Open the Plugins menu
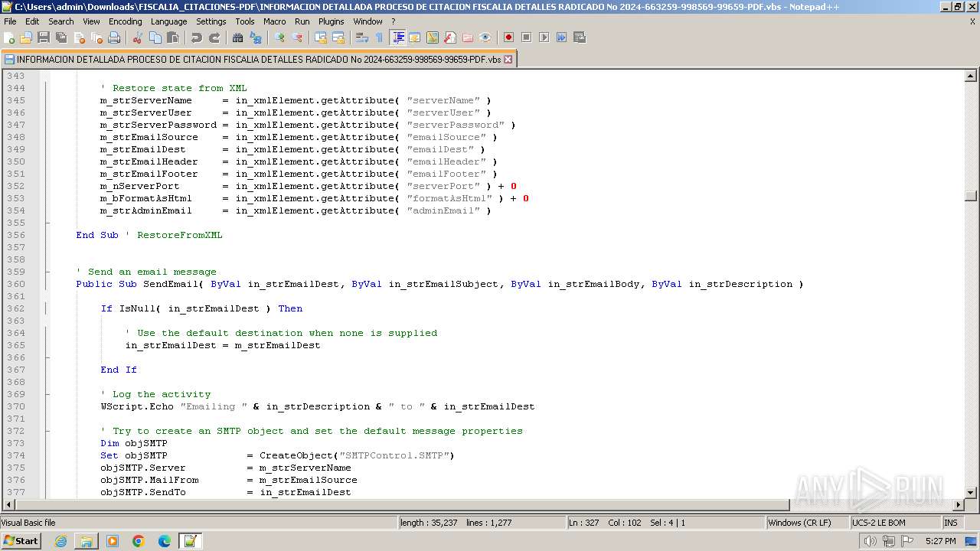The height and width of the screenshot is (551, 980). coord(331,21)
